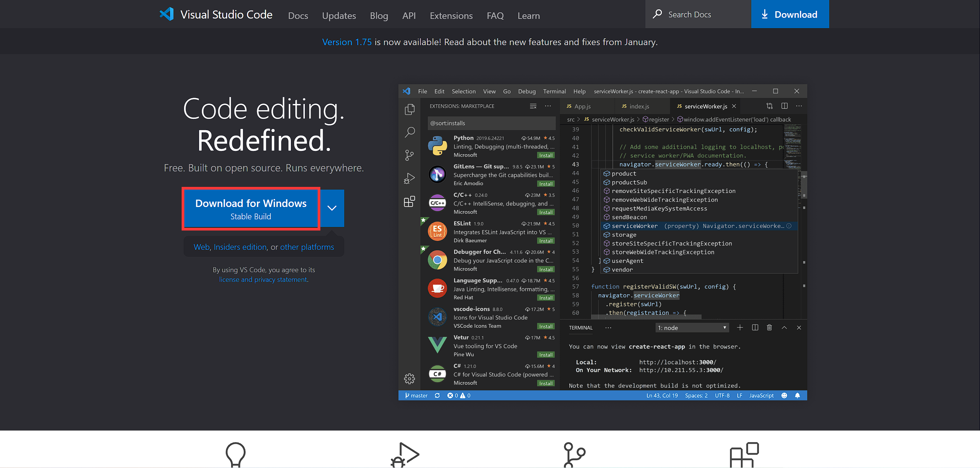This screenshot has width=980, height=468.
Task: Click the search magnifier icon in navbar
Action: pos(657,14)
